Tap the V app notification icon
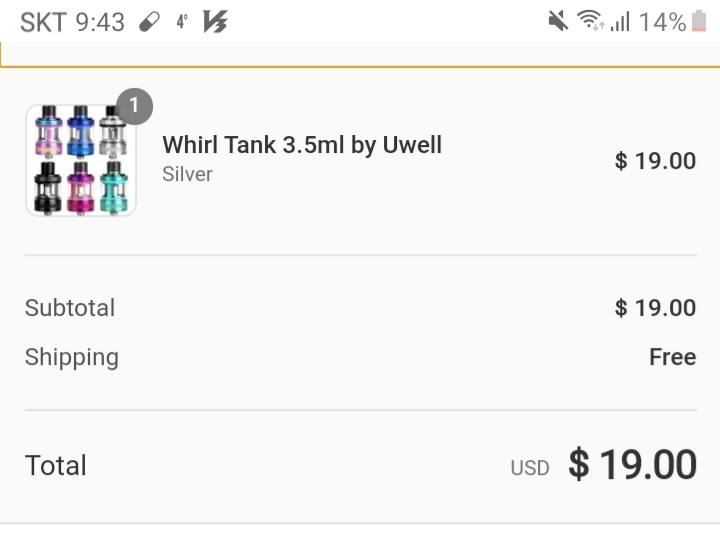The height and width of the screenshot is (552, 720). (215, 22)
